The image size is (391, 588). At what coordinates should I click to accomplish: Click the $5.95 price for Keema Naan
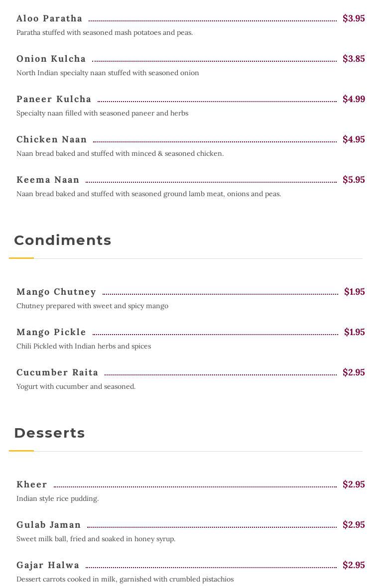(x=354, y=180)
